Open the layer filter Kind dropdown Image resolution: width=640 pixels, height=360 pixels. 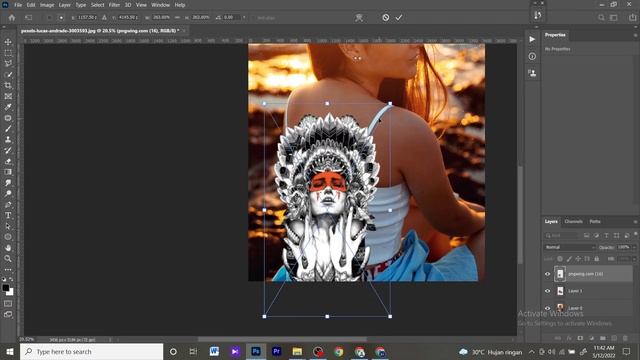coord(562,236)
